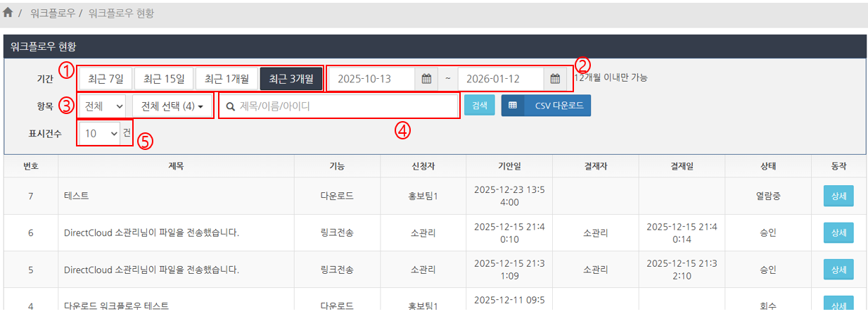Select the 최근 1개월 period filter
The width and height of the screenshot is (868, 314).
pos(226,78)
